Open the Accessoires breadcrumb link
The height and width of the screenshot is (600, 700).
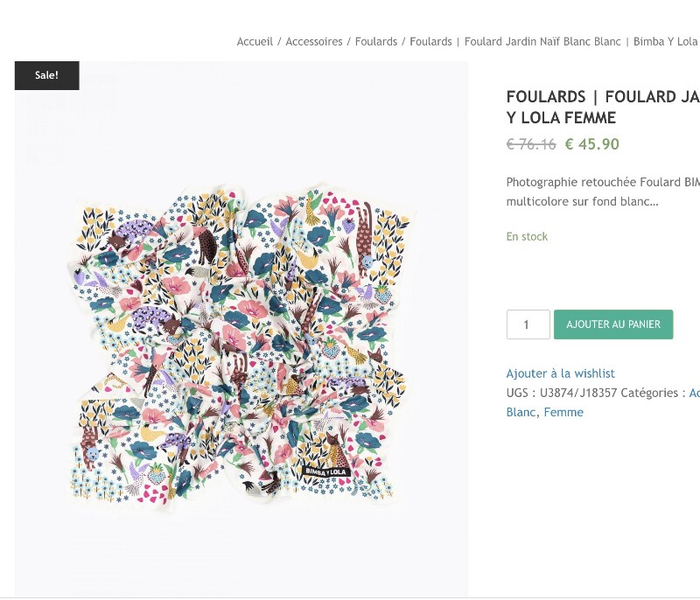click(314, 42)
